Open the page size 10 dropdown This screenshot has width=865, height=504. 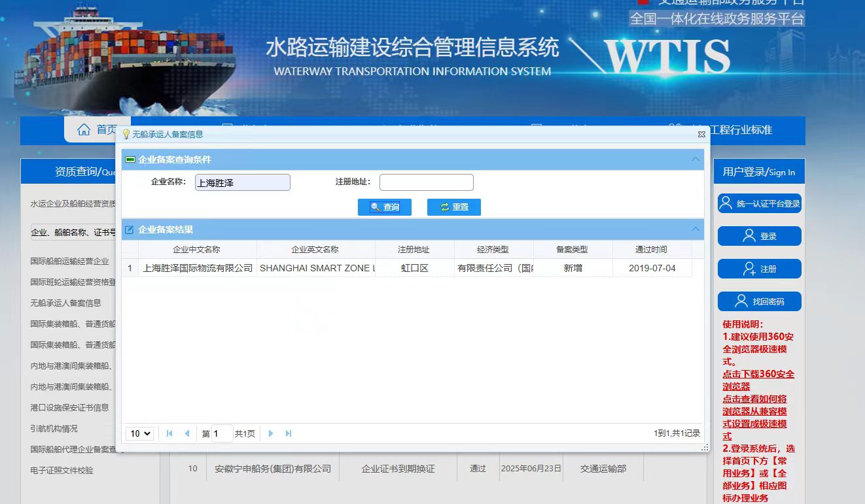coord(139,433)
